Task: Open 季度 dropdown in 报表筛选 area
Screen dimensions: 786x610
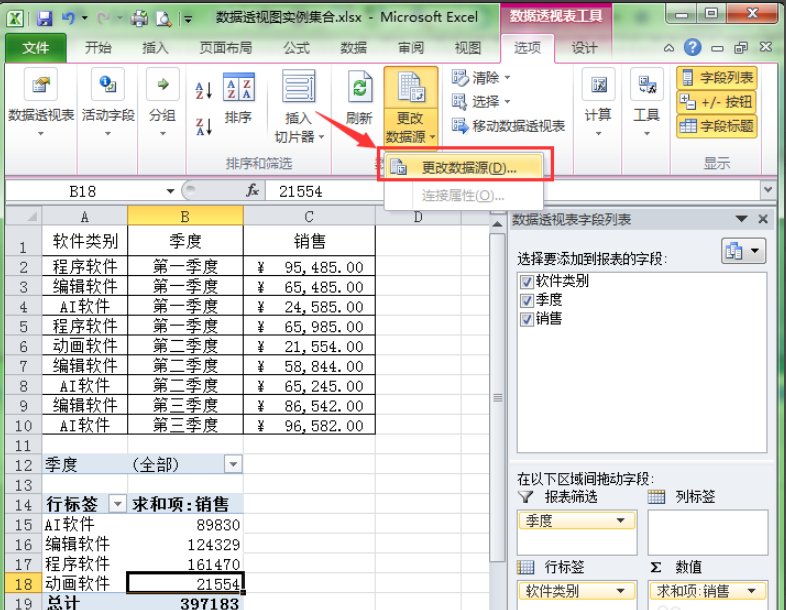Action: (621, 521)
